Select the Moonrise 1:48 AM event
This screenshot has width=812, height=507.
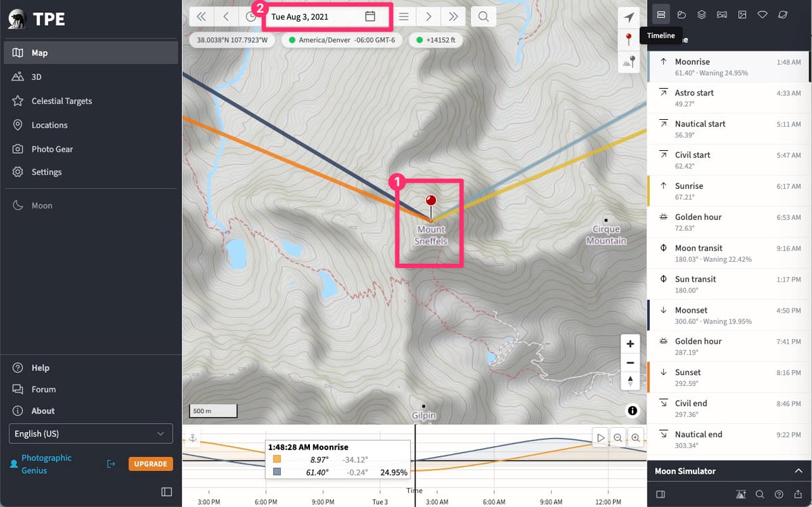727,66
